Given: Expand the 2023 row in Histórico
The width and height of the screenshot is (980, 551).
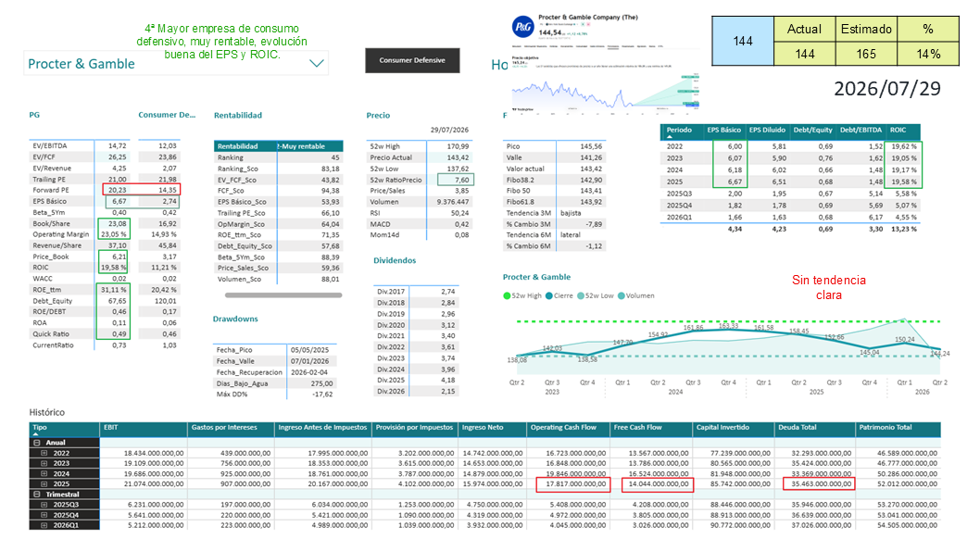Looking at the screenshot, I should [44, 464].
